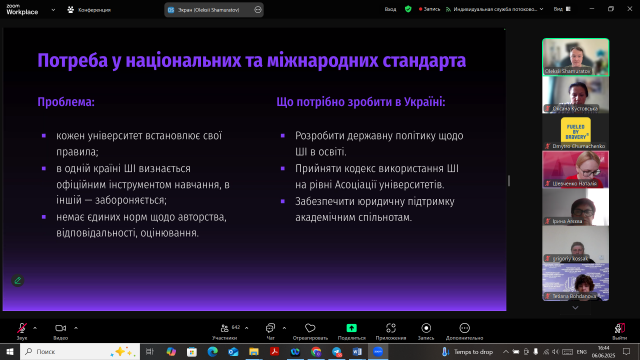Expand the arrow beside Участники
Image resolution: width=640 pixels, height=360 pixels.
[x=247, y=328]
